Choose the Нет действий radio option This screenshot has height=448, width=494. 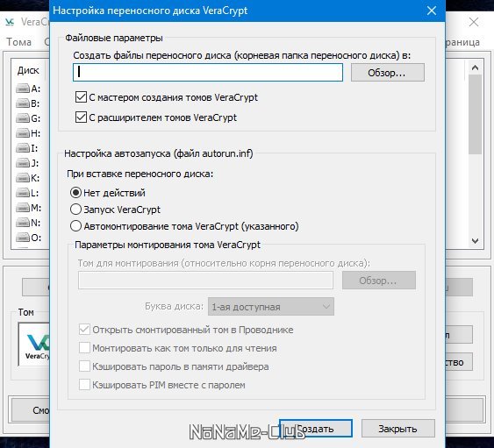tap(75, 193)
